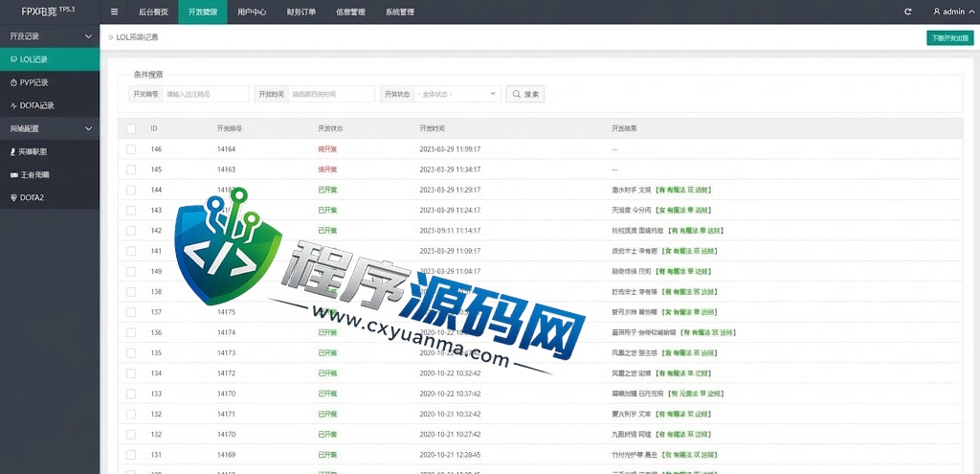Check the box for row ID 135
This screenshot has height=474, width=980.
pyautogui.click(x=130, y=352)
